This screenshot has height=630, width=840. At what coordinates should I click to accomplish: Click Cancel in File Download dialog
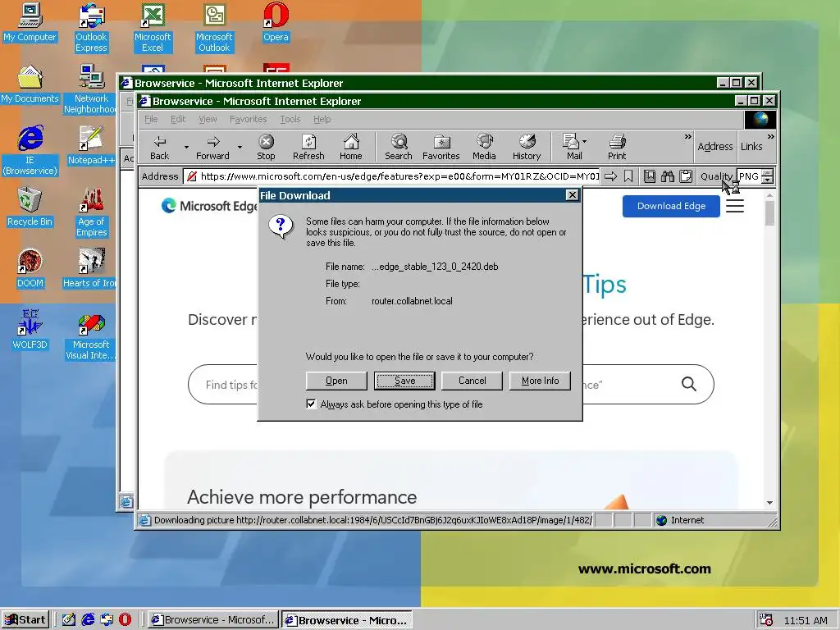(x=472, y=381)
